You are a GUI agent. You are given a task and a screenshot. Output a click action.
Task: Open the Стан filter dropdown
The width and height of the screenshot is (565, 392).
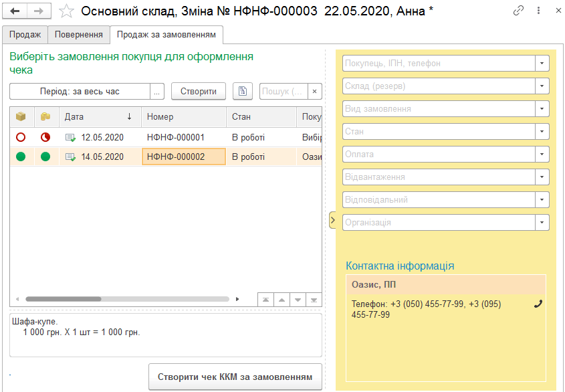tap(542, 131)
